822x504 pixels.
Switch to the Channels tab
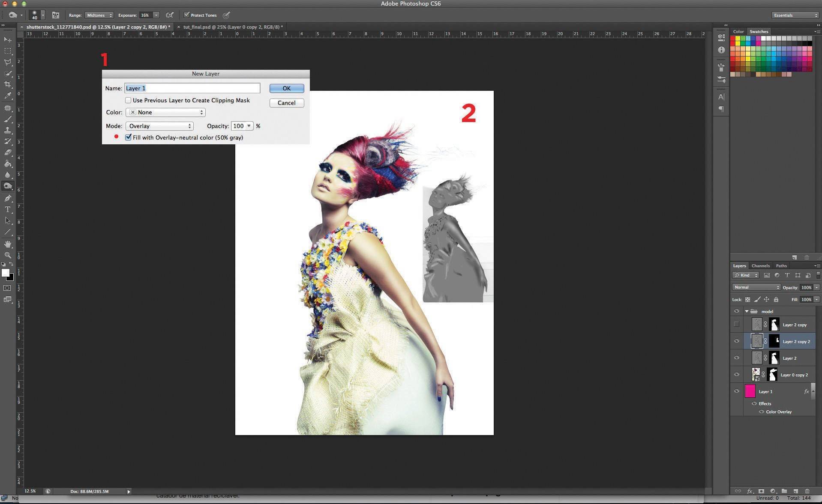[761, 266]
